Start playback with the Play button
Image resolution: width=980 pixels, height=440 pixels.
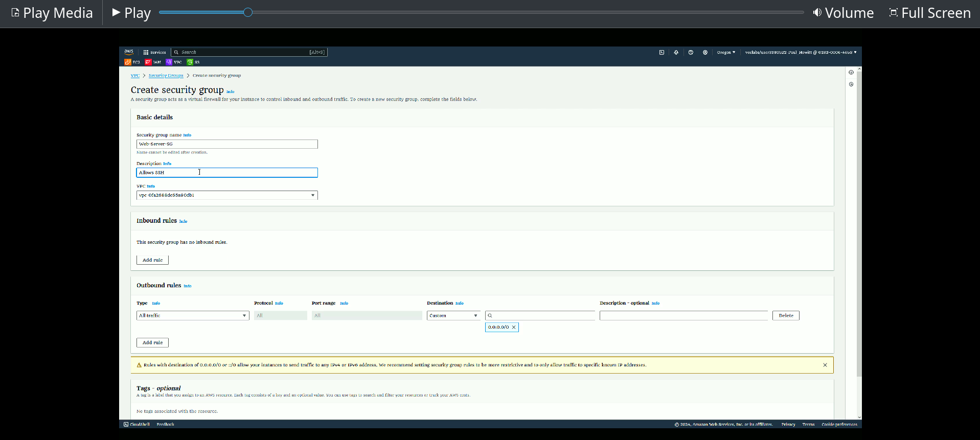pos(131,13)
